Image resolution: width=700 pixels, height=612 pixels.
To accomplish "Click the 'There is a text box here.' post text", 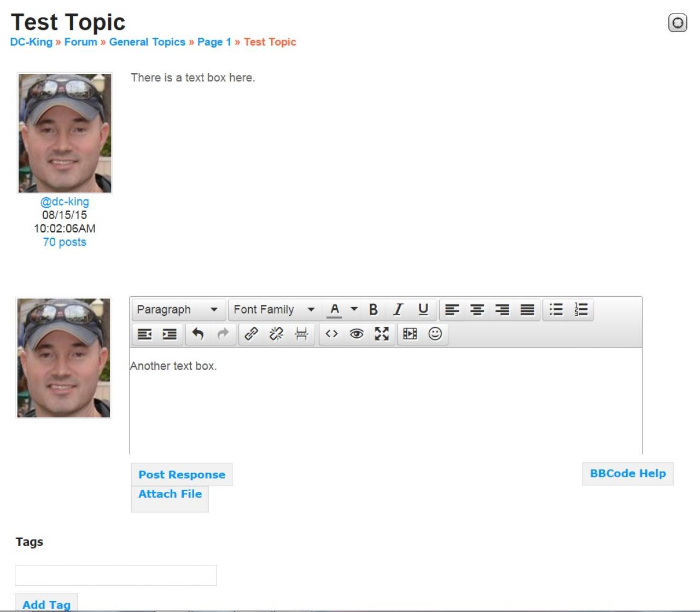I will (193, 78).
